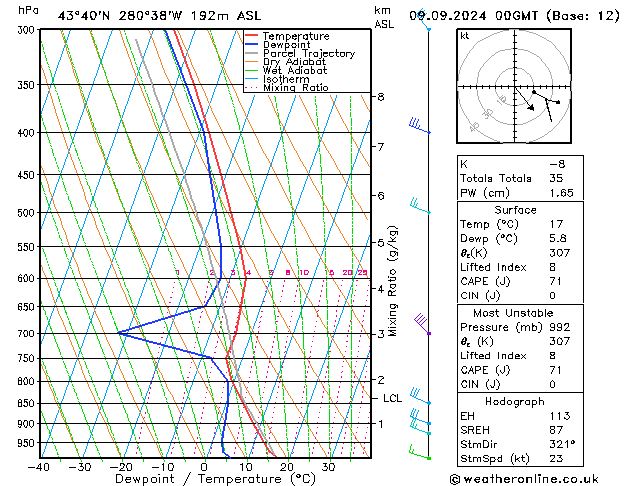Click the Totals Totals value '35'
The width and height of the screenshot is (629, 486).
tap(556, 178)
